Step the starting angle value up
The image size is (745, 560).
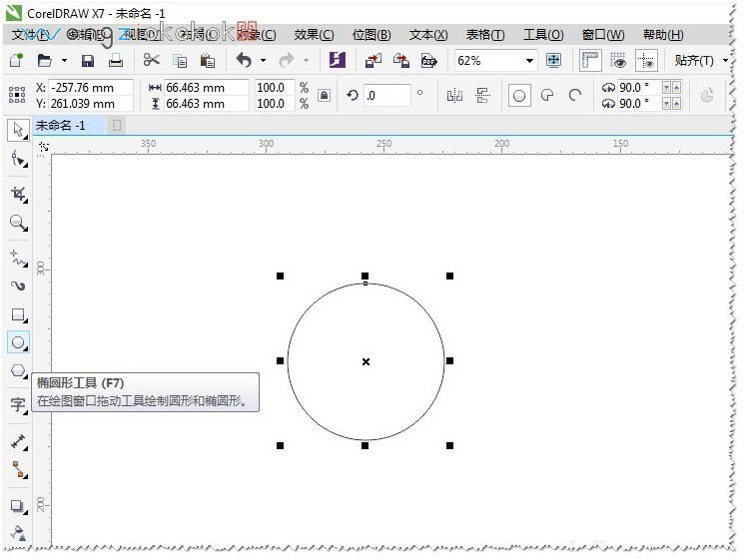tap(676, 88)
